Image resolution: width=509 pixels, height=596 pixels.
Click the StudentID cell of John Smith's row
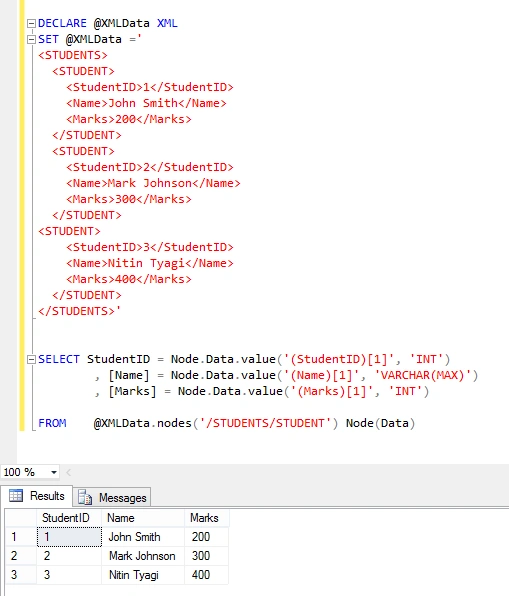[69, 537]
